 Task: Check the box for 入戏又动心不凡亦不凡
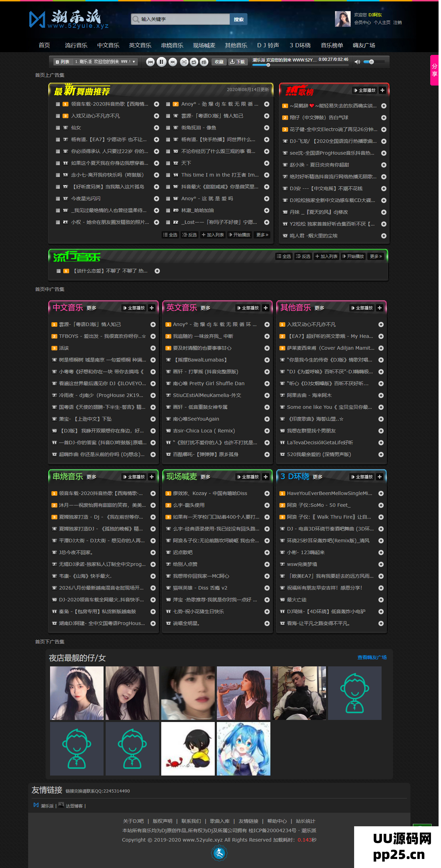pyautogui.click(x=58, y=116)
